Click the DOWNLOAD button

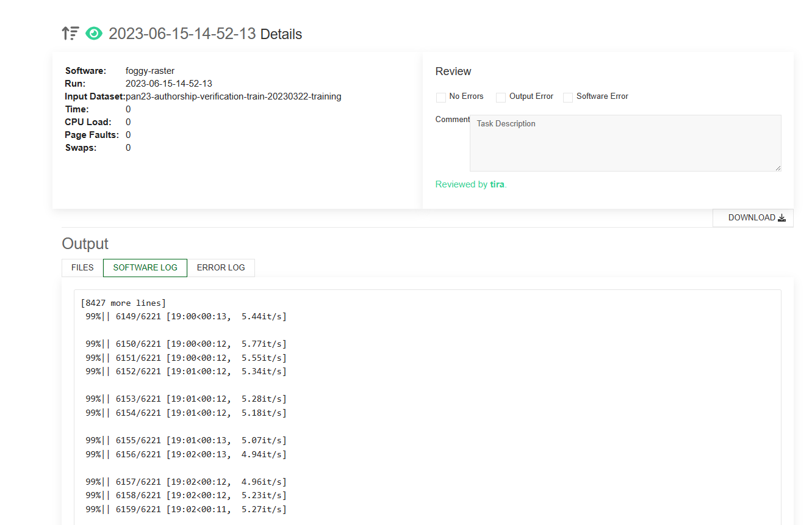pos(753,218)
